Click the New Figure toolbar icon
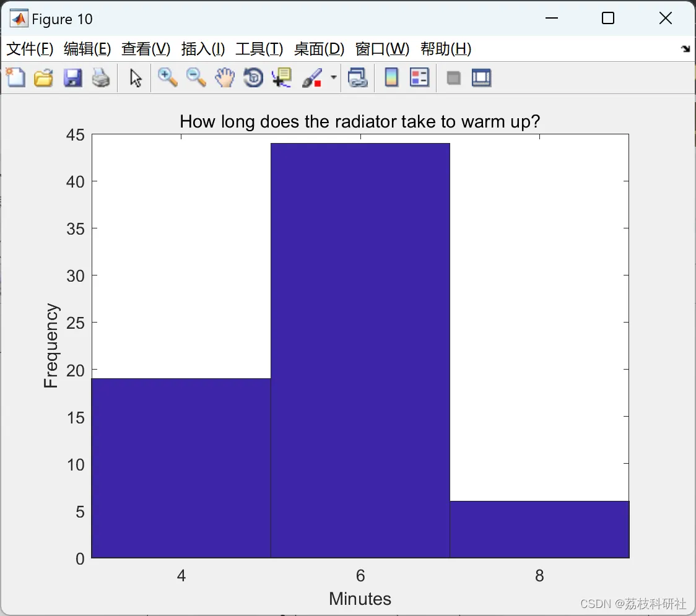This screenshot has width=696, height=616. (15, 77)
